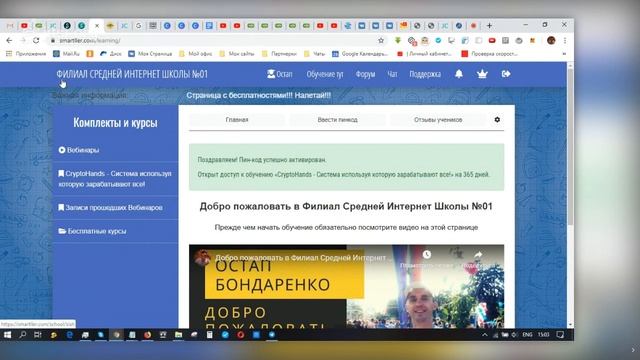Click the site title ФИЛИАЛ СРЕДНЕЙ ИНТЕРНЕТ ШКОЛЫ №01
Screen dimensions: 640x360
132,74
